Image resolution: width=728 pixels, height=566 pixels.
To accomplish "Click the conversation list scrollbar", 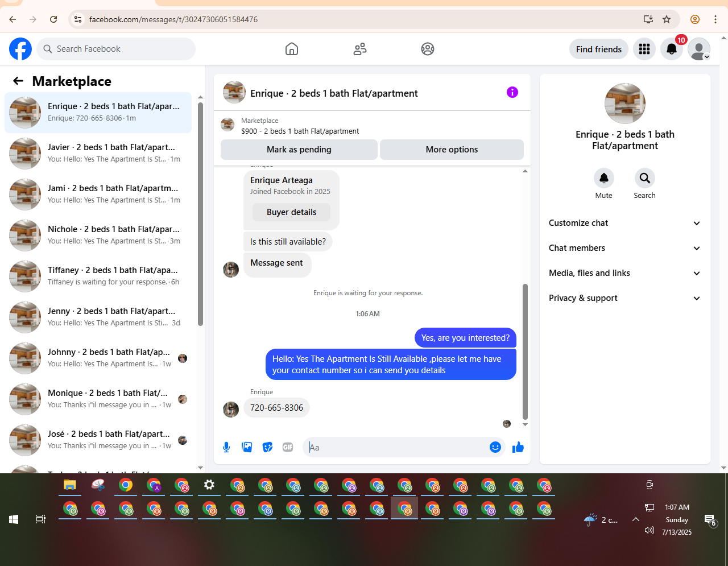I will tap(200, 214).
